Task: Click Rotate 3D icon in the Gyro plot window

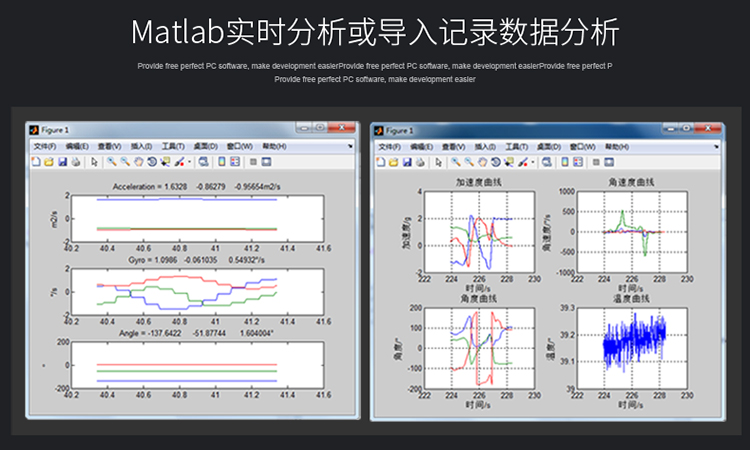Action: pos(150,160)
